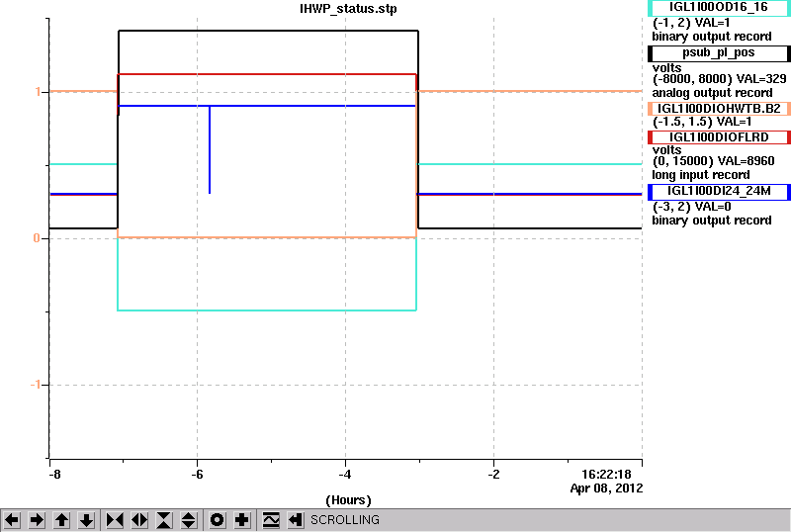Click the (-8000, 8000) VAL=329 range text
This screenshot has height=532, width=791.
(x=720, y=79)
